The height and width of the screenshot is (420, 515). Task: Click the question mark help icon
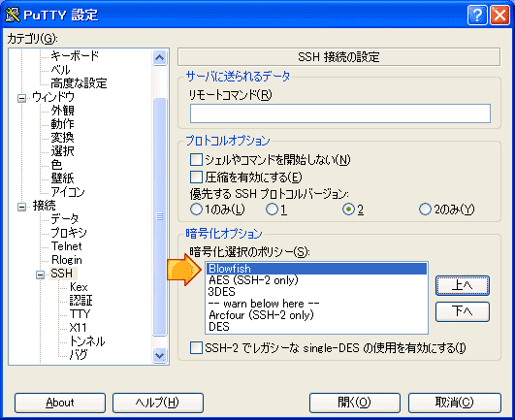pyautogui.click(x=477, y=15)
